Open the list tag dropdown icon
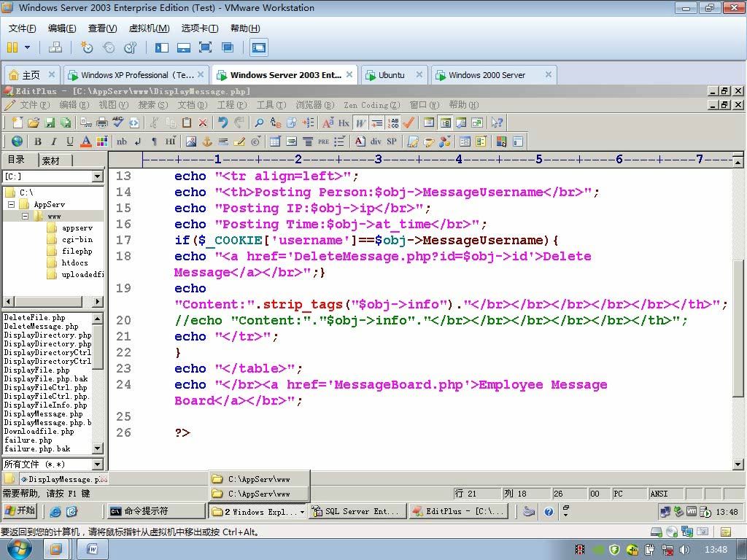The height and width of the screenshot is (560, 747). tap(339, 141)
